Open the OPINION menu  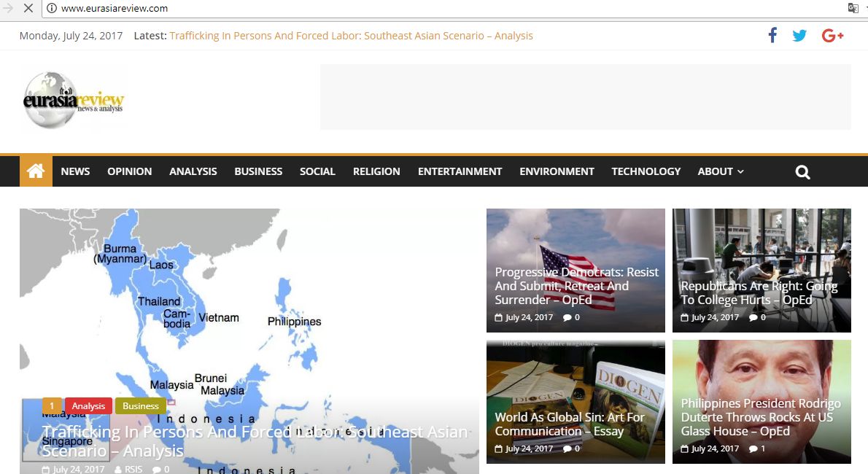click(x=130, y=171)
